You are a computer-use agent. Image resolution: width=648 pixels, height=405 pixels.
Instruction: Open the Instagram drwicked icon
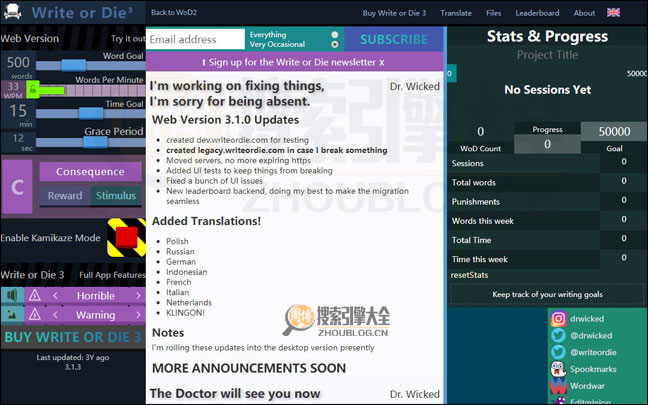coord(558,319)
